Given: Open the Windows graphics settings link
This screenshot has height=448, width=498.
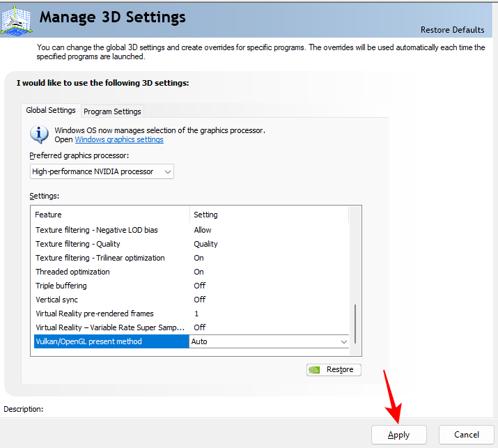Looking at the screenshot, I should pyautogui.click(x=119, y=139).
